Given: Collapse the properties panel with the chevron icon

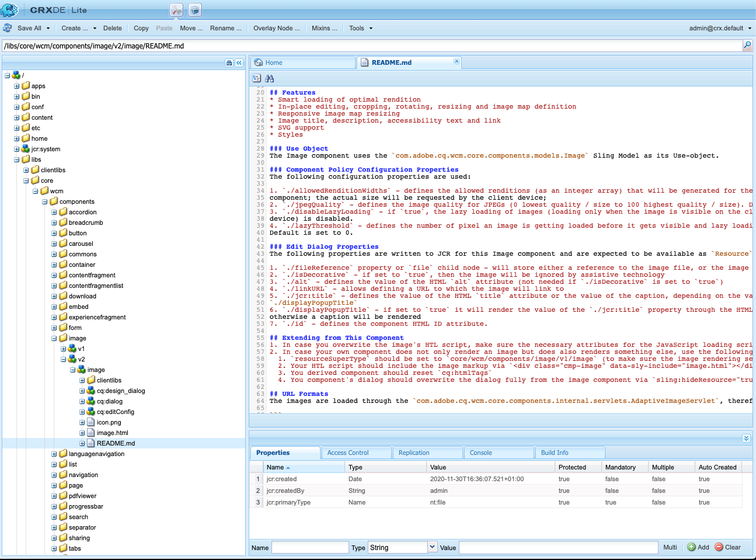Looking at the screenshot, I should coord(746,438).
